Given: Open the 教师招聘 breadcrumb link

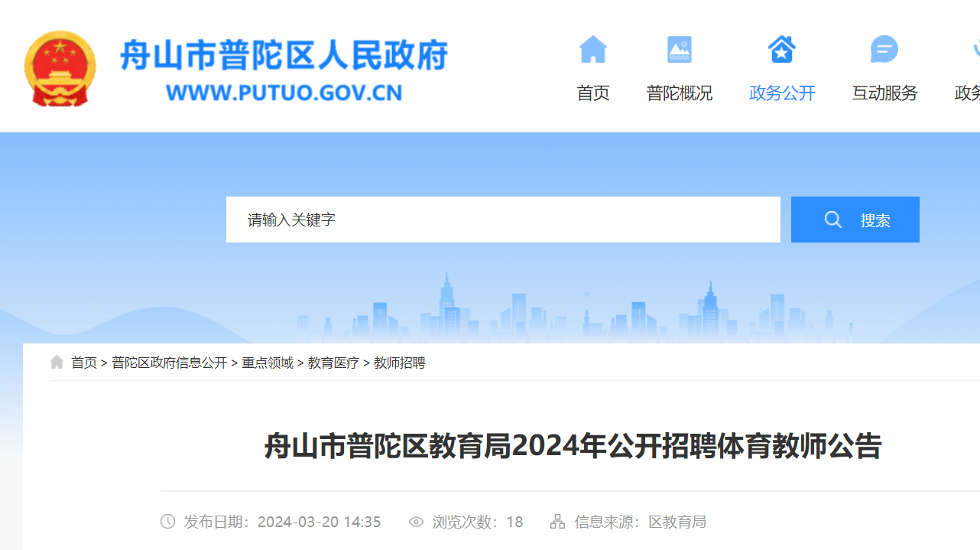Looking at the screenshot, I should point(399,363).
